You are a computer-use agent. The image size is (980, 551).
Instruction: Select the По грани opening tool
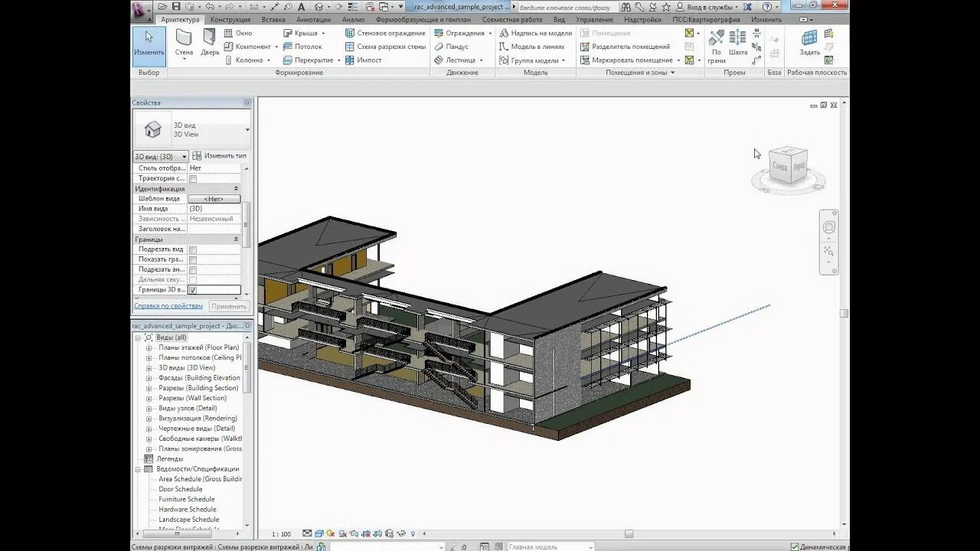(x=717, y=46)
